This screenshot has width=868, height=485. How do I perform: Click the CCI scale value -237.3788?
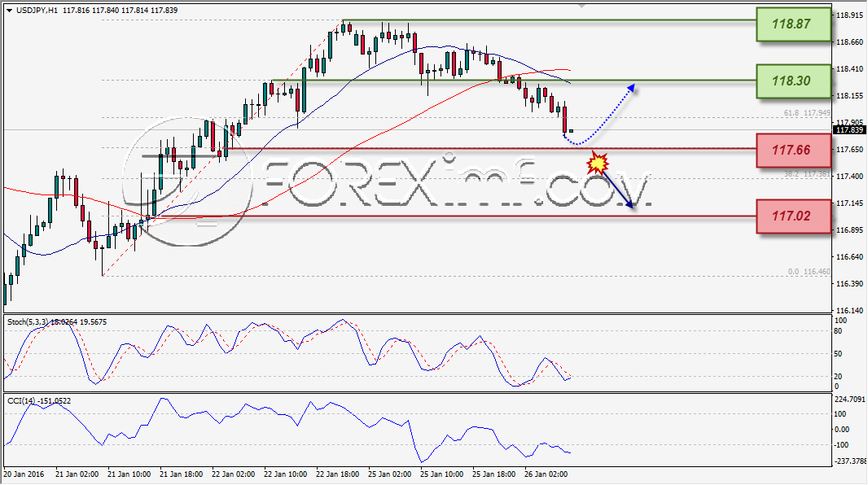[850, 461]
